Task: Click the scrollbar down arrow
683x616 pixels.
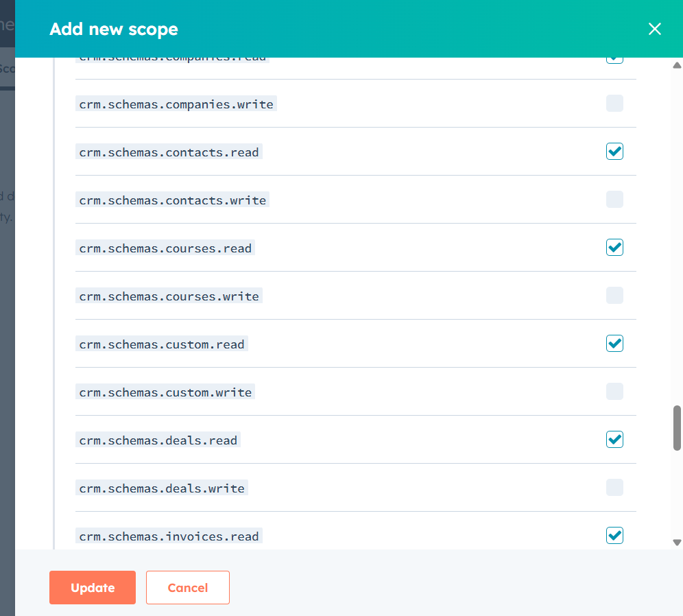Action: point(676,541)
